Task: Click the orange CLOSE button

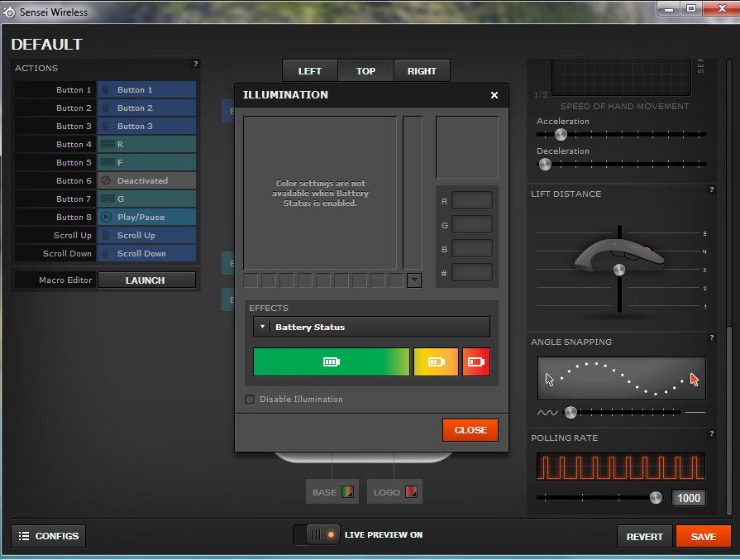Action: [x=470, y=430]
